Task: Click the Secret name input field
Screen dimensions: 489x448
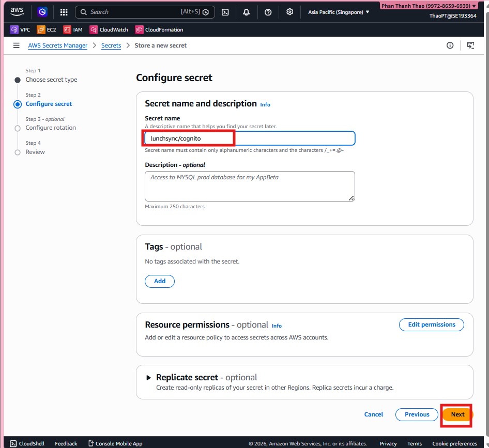Action: pos(250,138)
